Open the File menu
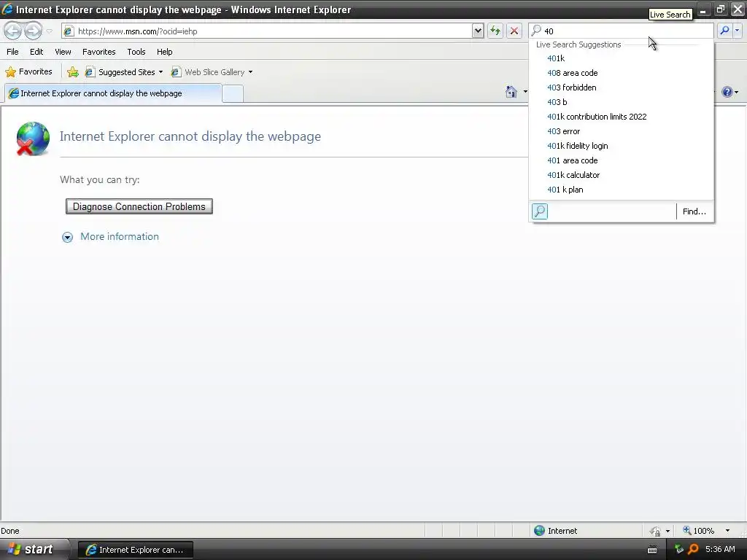 12,52
